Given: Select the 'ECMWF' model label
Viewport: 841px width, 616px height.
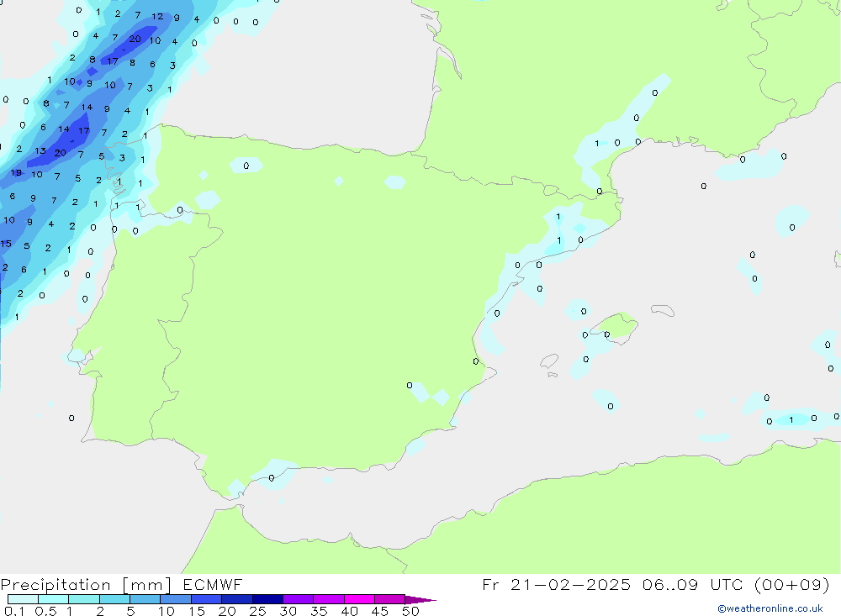Looking at the screenshot, I should click(213, 584).
